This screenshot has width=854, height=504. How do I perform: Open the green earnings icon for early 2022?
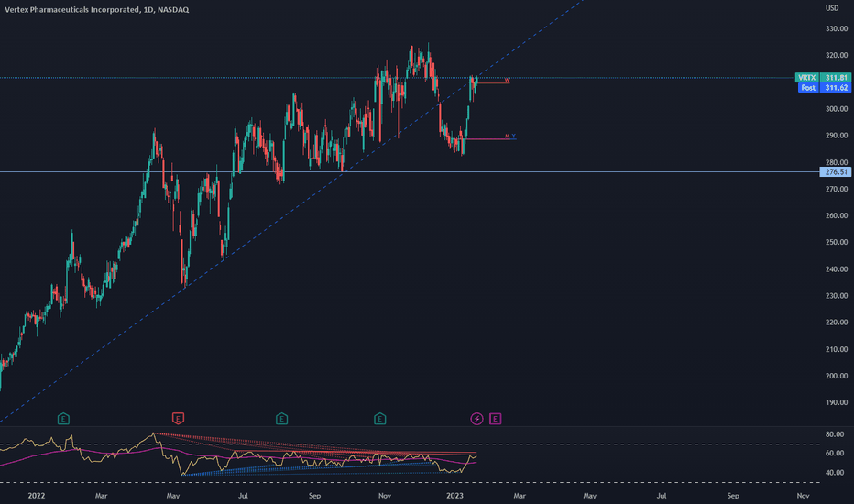64,419
